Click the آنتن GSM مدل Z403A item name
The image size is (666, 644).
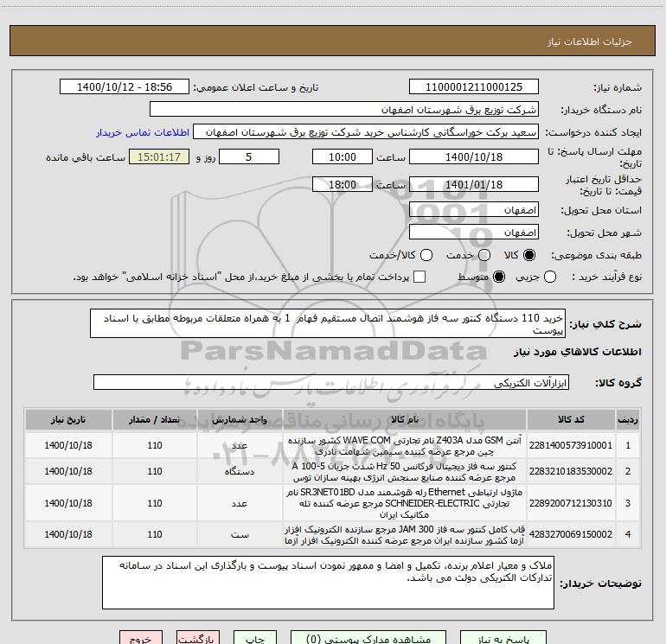tap(405, 446)
